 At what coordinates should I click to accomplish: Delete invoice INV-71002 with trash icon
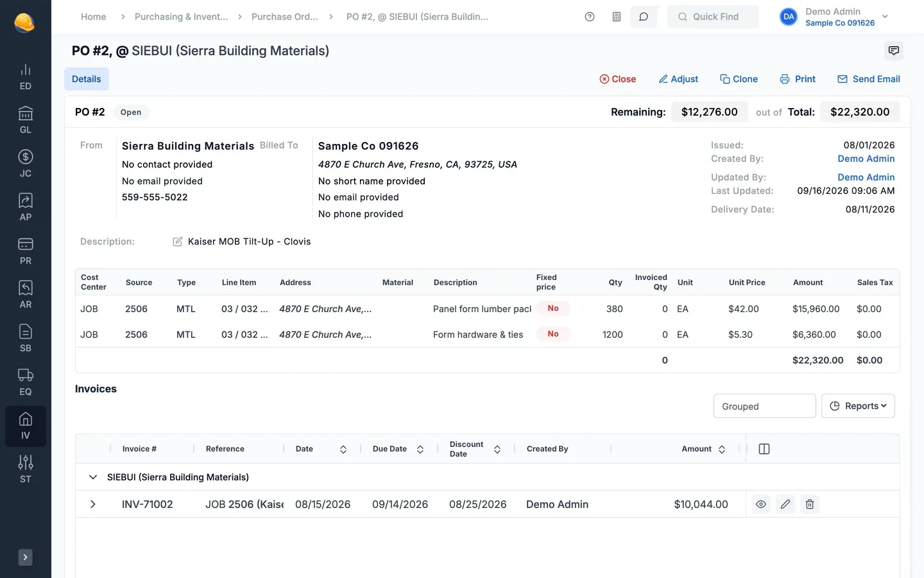(810, 504)
